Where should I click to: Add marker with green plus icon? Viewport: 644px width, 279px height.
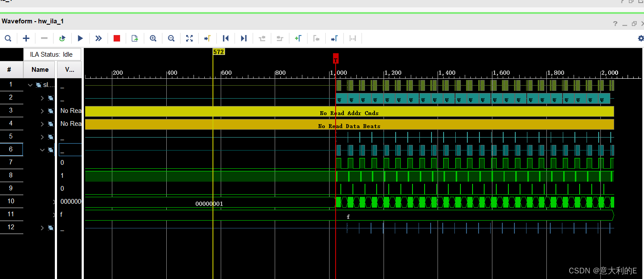298,38
